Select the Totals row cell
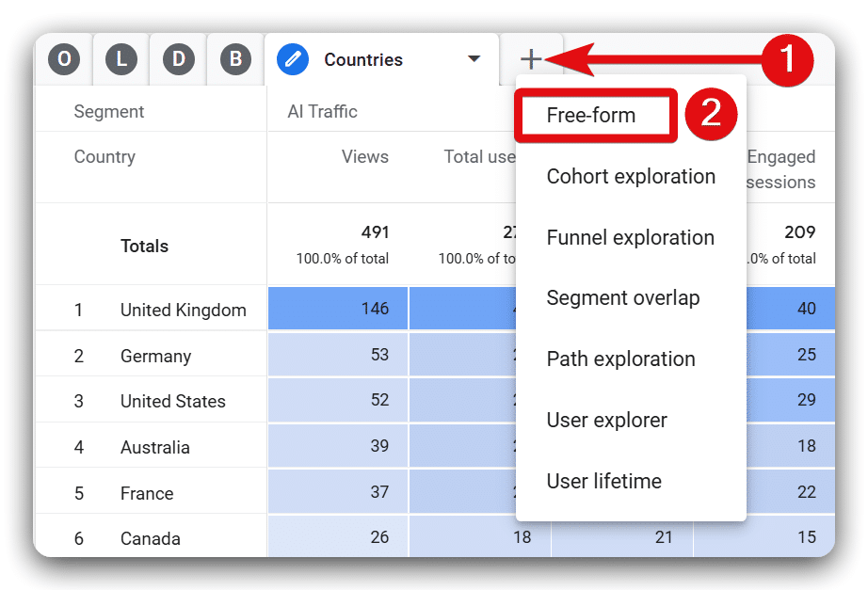This screenshot has height=590, width=868. click(x=145, y=246)
